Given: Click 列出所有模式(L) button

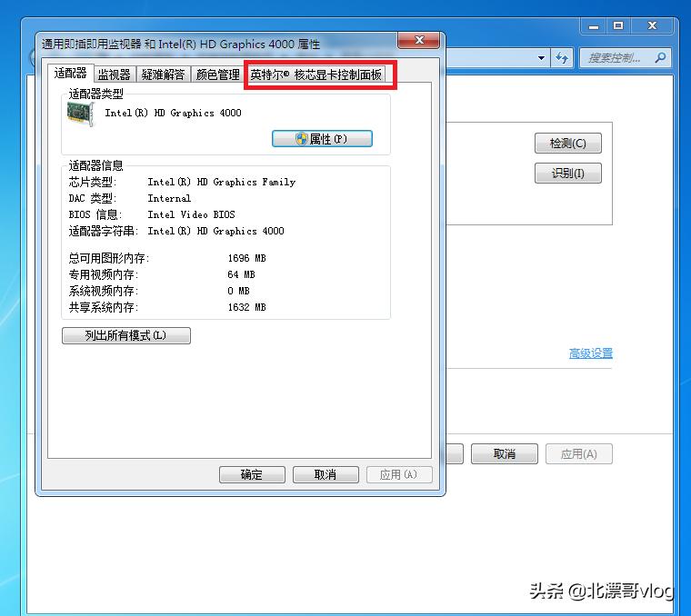Looking at the screenshot, I should point(126,335).
